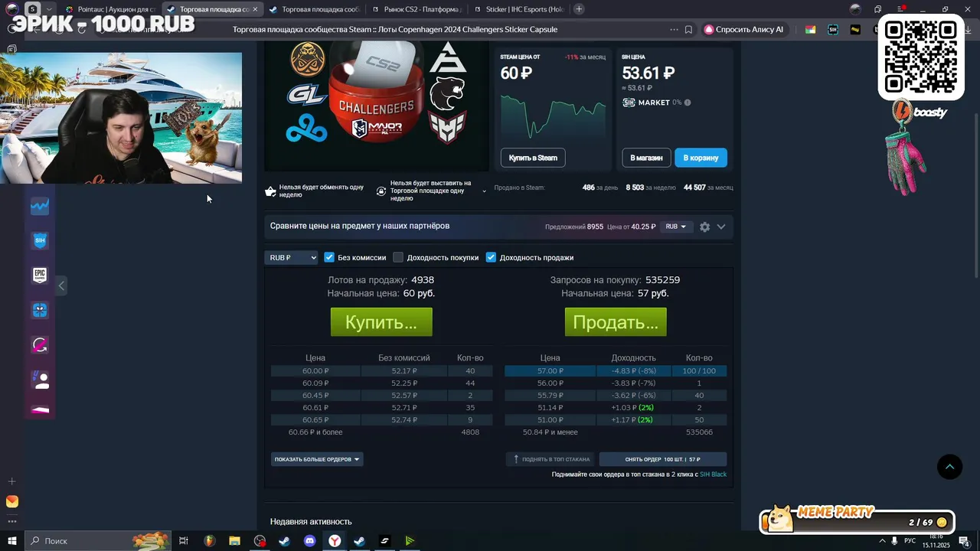
Task: Open the blue gift-box sidebar icon
Action: pos(40,310)
